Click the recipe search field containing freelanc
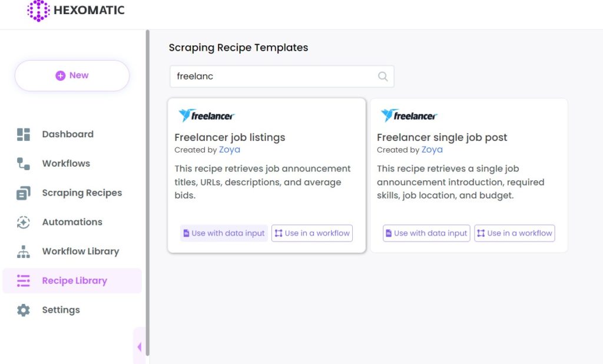This screenshot has height=364, width=603. pyautogui.click(x=282, y=76)
